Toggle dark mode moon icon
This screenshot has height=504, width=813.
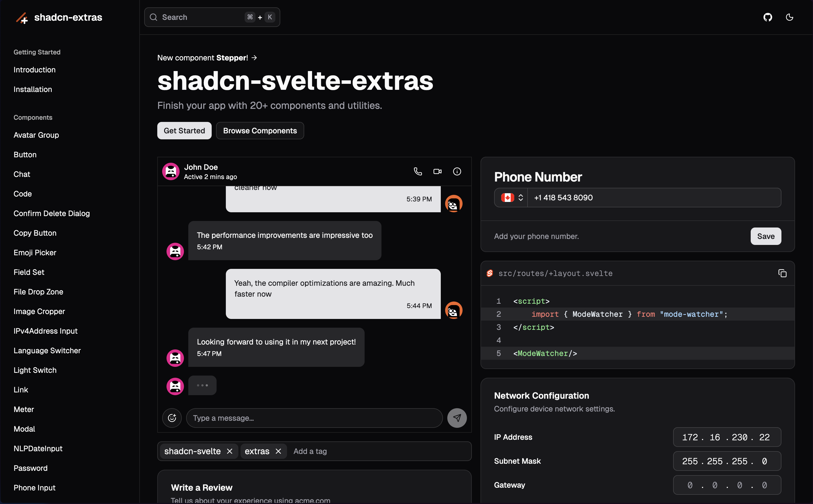pyautogui.click(x=789, y=17)
